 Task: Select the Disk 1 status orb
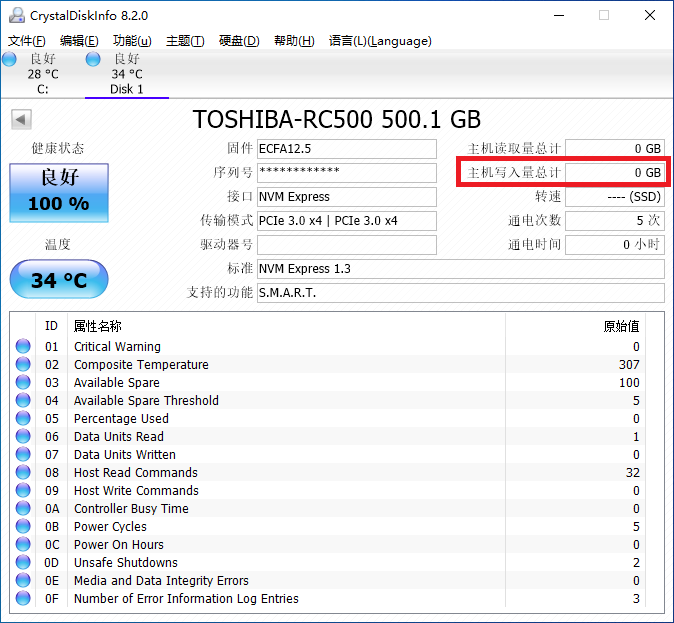coord(93,59)
